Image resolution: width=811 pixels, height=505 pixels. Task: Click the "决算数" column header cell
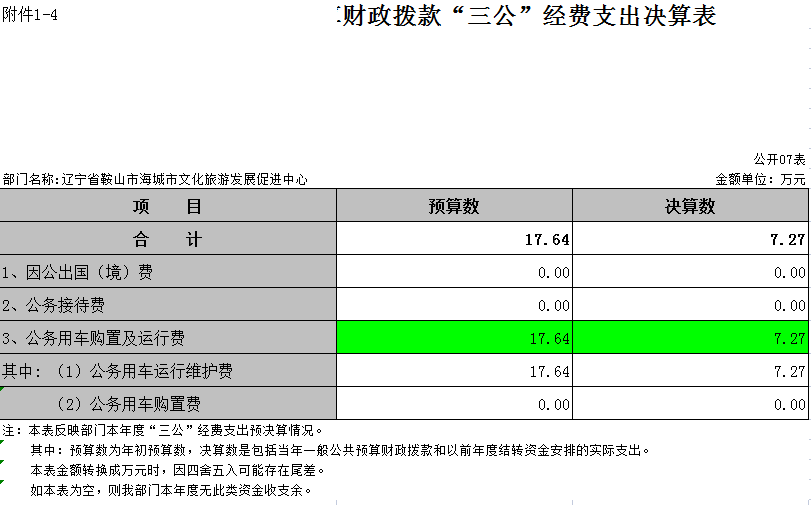click(x=690, y=205)
